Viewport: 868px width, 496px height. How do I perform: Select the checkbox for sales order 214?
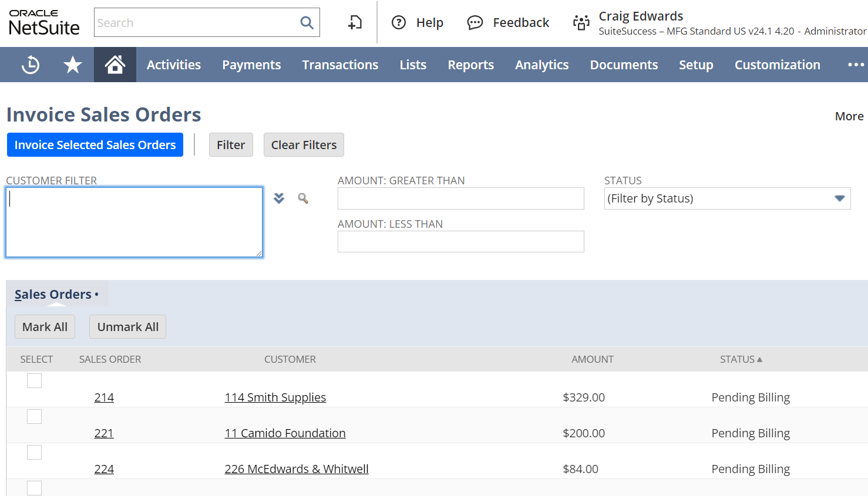pyautogui.click(x=35, y=380)
